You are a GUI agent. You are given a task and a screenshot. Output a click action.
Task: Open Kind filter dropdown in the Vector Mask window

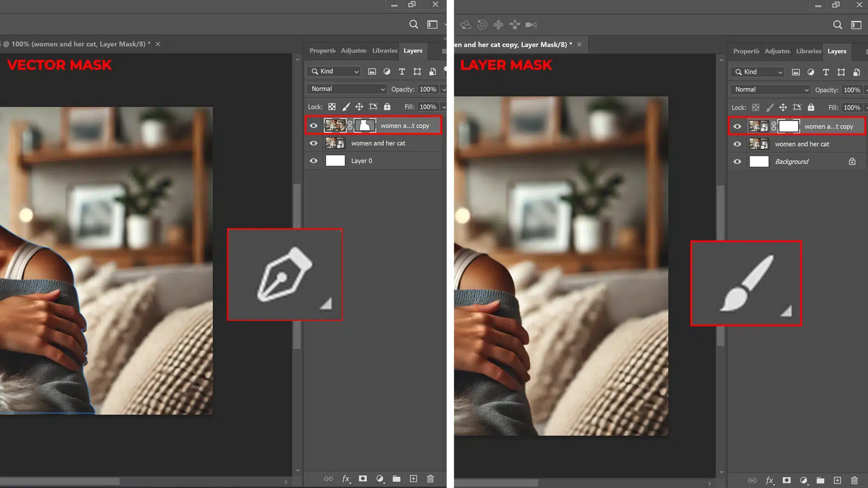pyautogui.click(x=335, y=71)
